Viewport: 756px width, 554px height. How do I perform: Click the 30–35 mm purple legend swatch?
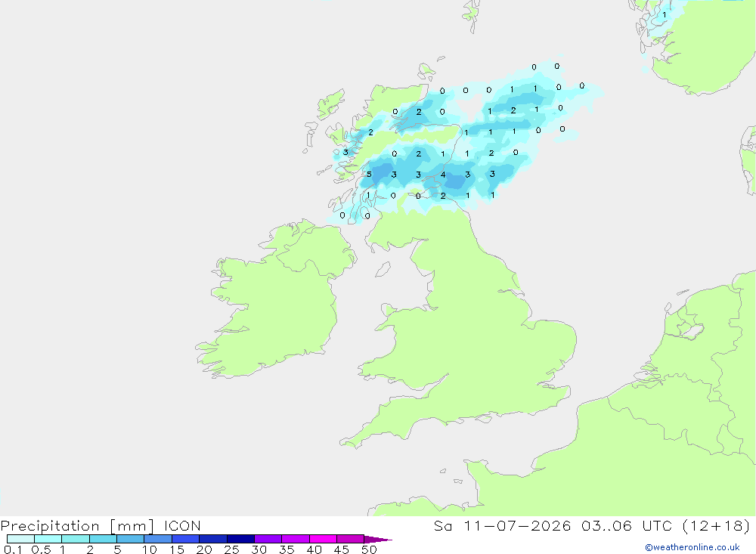(268, 539)
